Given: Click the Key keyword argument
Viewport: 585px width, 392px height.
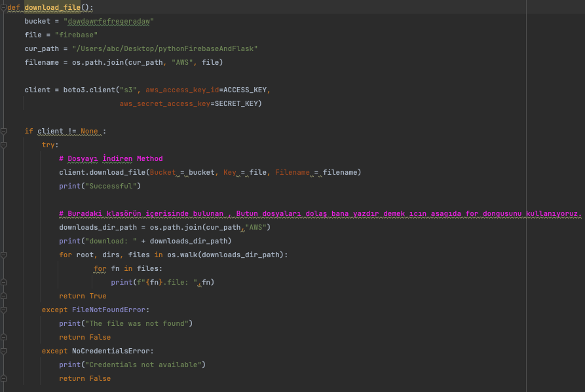Looking at the screenshot, I should click(x=229, y=173).
